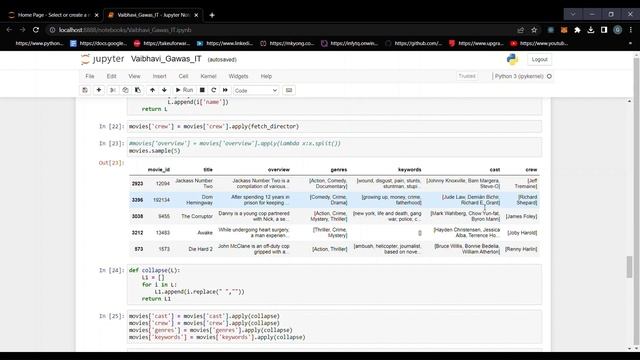The height and width of the screenshot is (360, 640).
Task: Open the cell type Code dropdown
Action: [256, 91]
